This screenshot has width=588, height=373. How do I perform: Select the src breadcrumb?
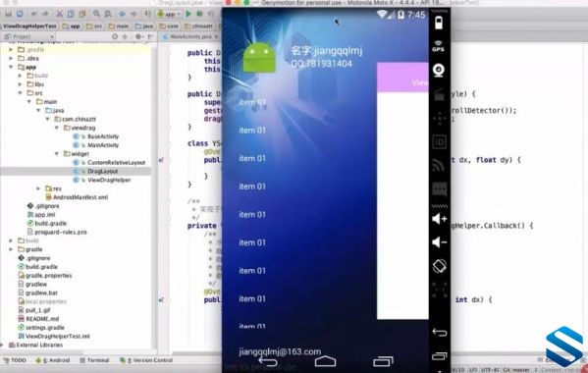(94, 26)
